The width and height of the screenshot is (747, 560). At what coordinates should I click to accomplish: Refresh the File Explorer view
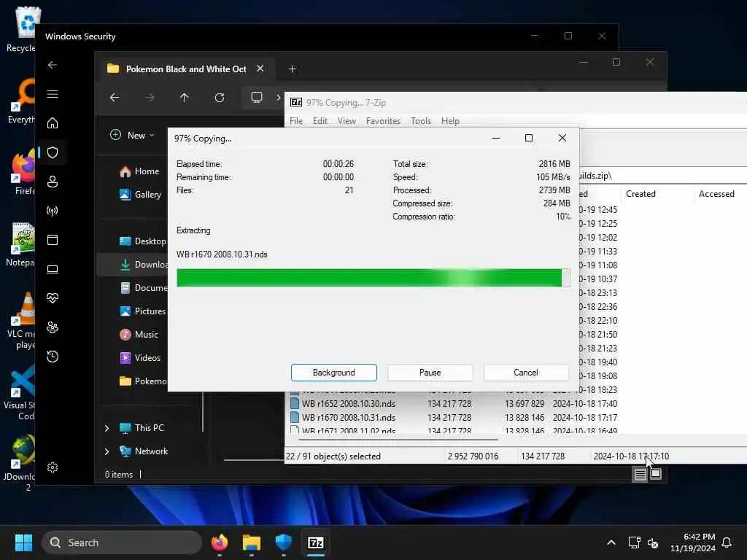(219, 98)
